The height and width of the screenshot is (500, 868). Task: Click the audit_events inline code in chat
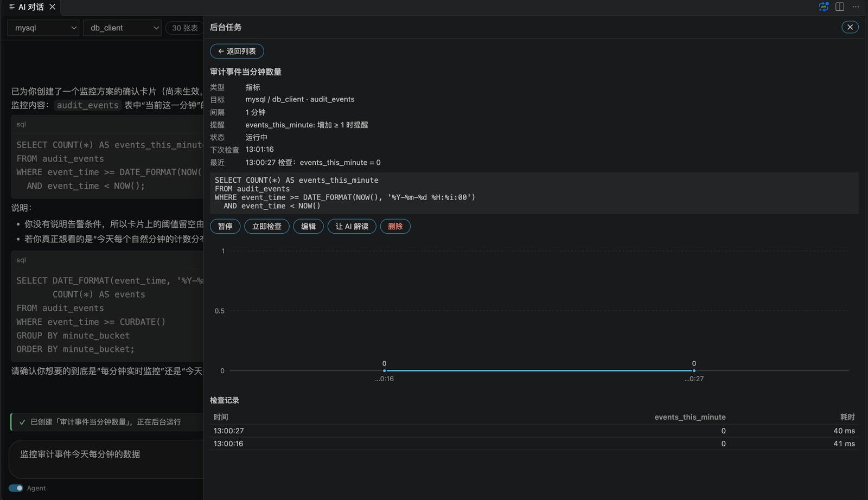(x=87, y=105)
